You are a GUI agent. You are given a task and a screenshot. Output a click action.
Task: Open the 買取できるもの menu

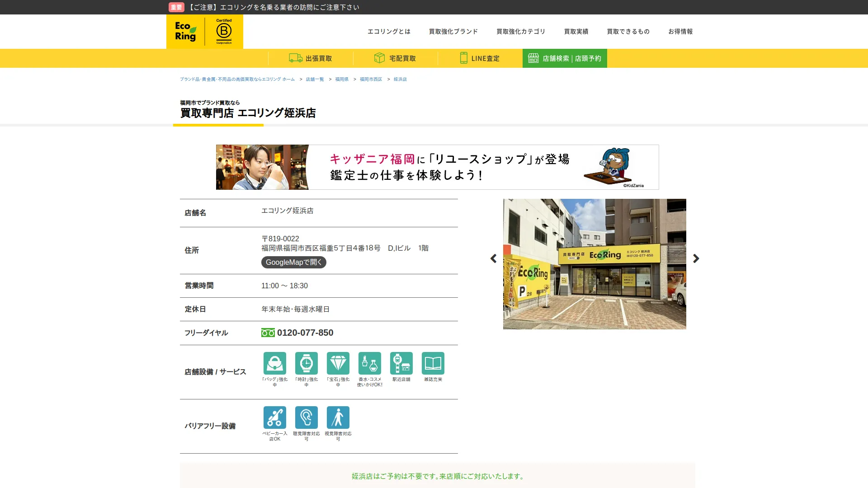[628, 32]
